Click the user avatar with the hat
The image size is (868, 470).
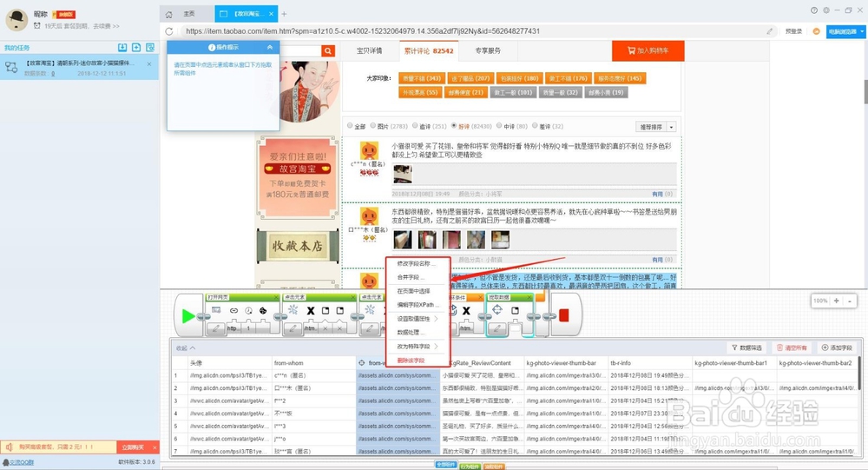tap(16, 19)
